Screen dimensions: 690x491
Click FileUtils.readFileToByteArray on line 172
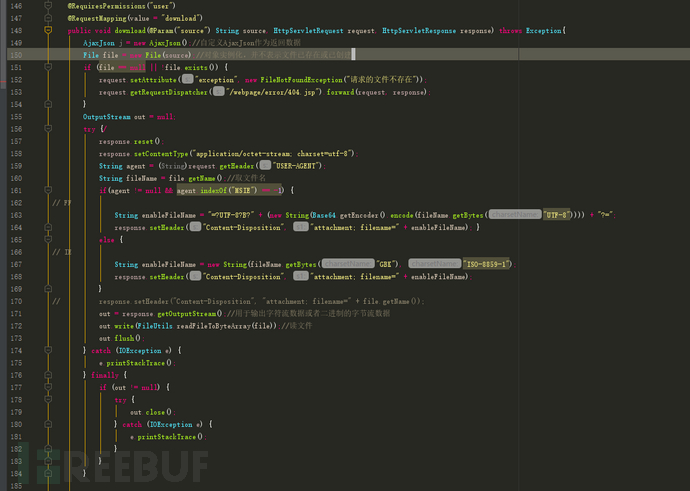coord(206,326)
